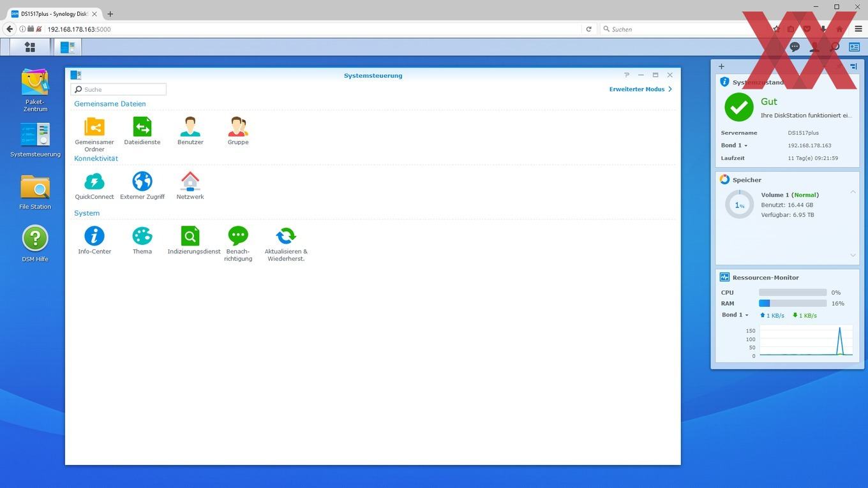Open Externer Zugriff settings
Image resolution: width=868 pixels, height=488 pixels.
click(142, 186)
